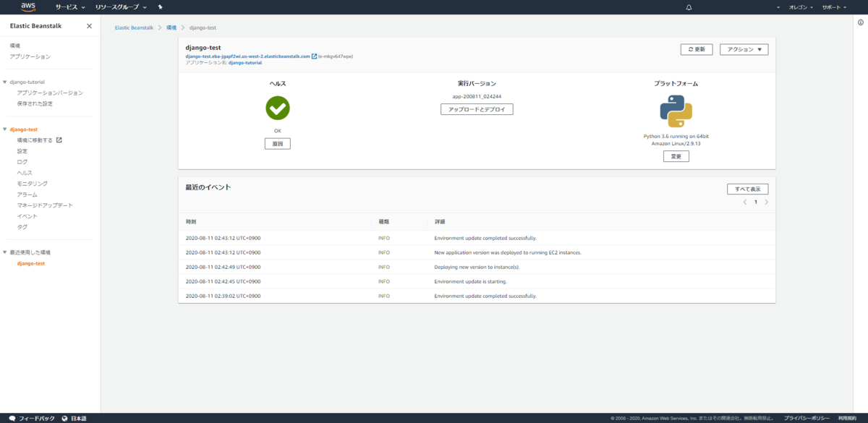This screenshot has height=423, width=868.
Task: Click the green health OK checkmark
Action: (x=277, y=108)
